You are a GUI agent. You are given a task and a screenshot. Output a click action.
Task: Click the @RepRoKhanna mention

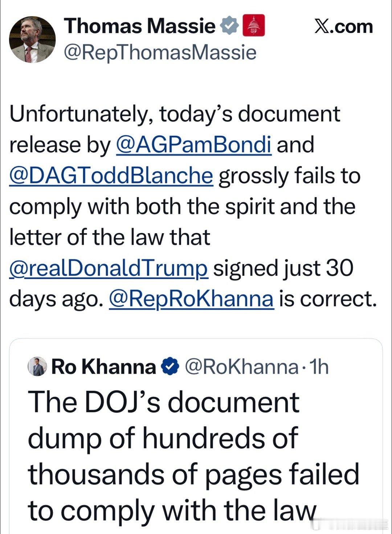click(191, 299)
